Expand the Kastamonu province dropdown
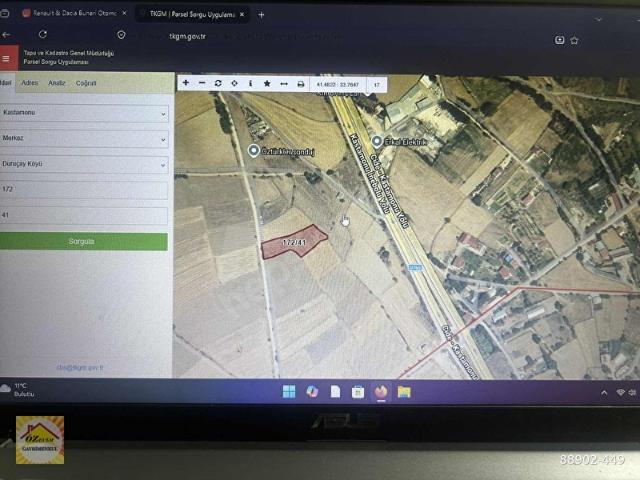The image size is (640, 480). [x=84, y=113]
